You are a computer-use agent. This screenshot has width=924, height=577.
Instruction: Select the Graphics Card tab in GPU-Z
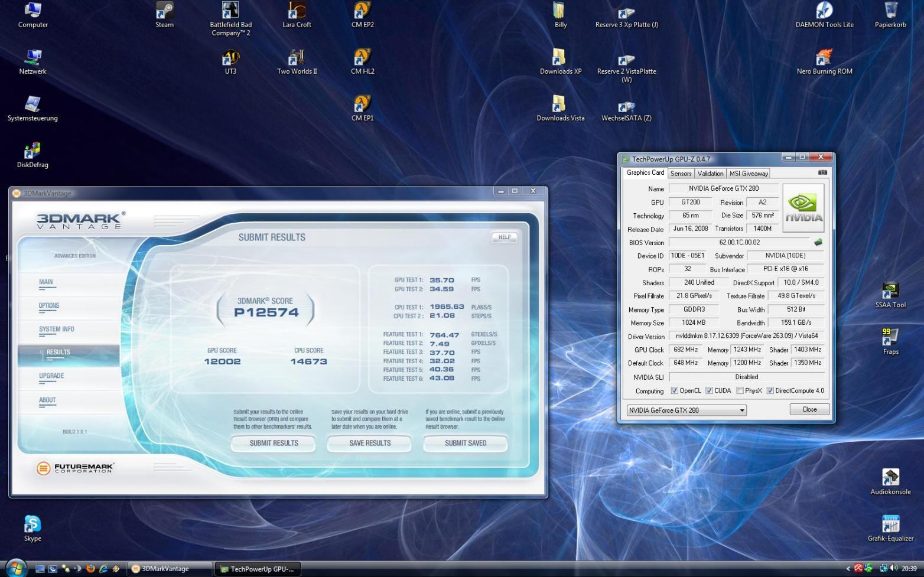coord(645,172)
